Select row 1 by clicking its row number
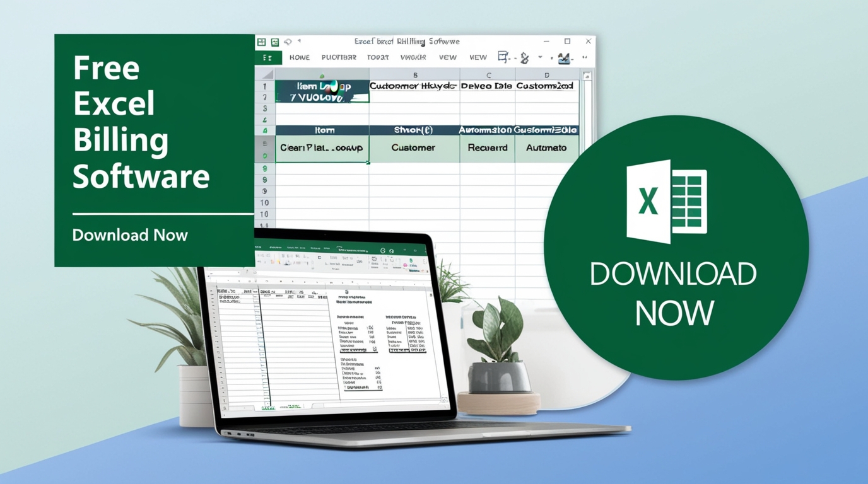This screenshot has width=868, height=484. (x=264, y=85)
